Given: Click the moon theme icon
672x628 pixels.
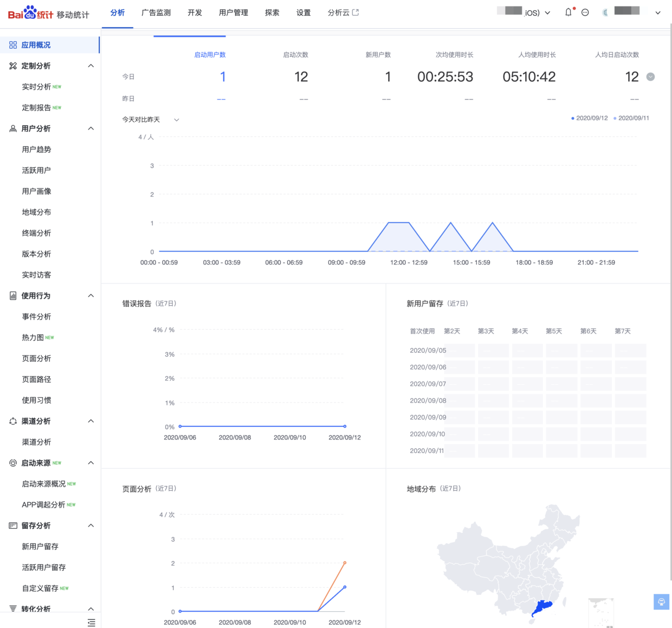Looking at the screenshot, I should (605, 12).
